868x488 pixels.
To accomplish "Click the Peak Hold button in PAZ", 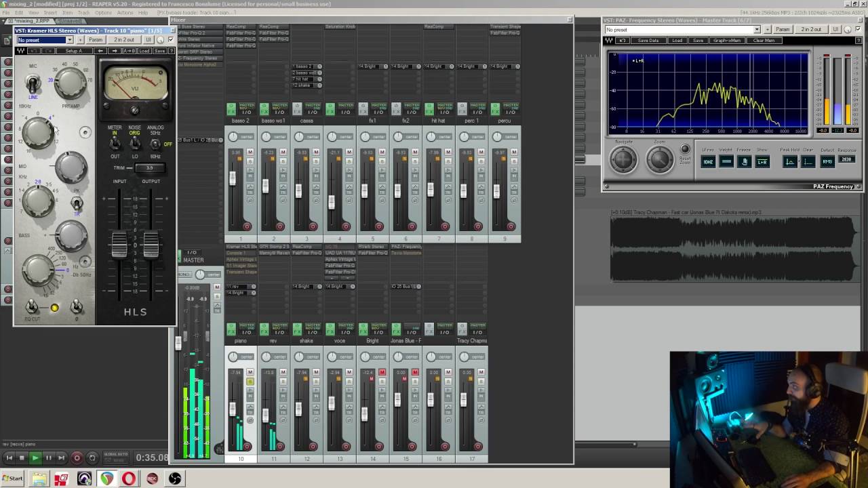I will tap(789, 161).
